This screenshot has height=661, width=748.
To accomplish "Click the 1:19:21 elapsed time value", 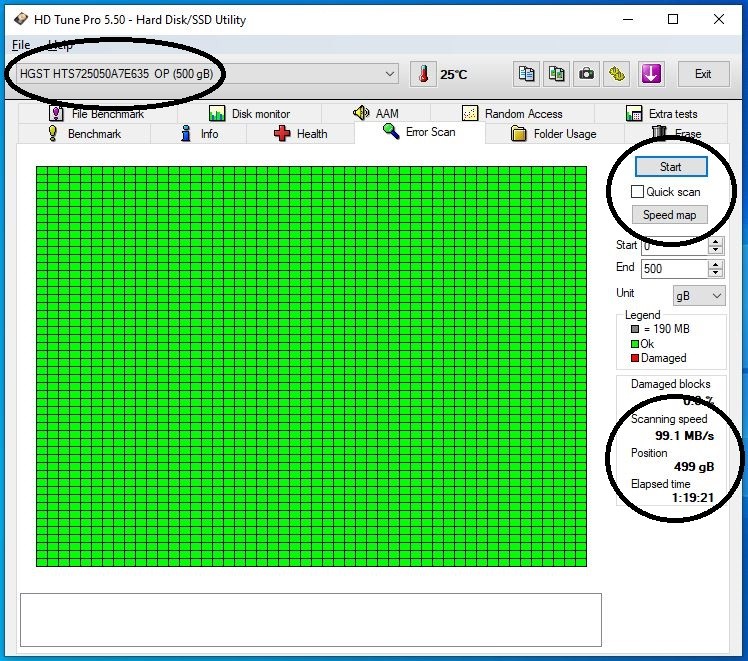I will point(693,497).
